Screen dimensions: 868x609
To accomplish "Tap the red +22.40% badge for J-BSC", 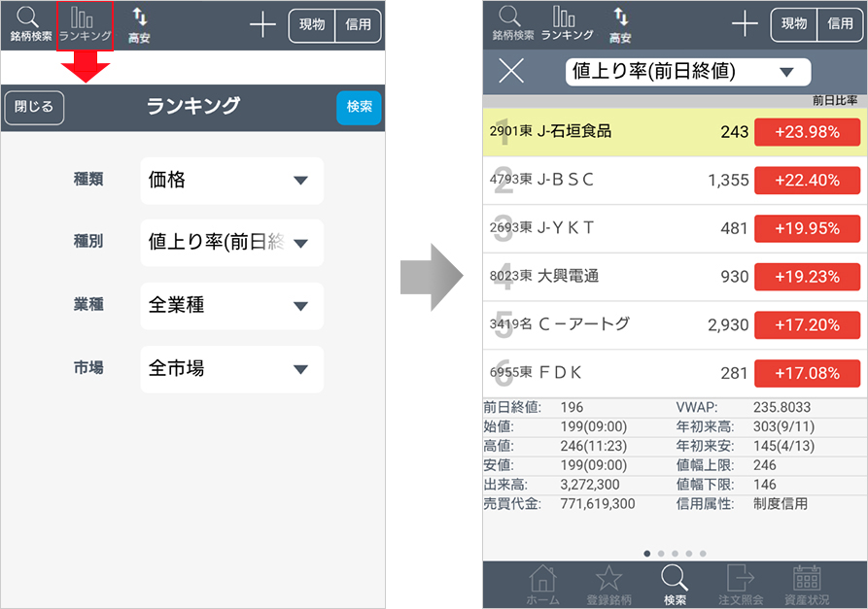I will (807, 180).
